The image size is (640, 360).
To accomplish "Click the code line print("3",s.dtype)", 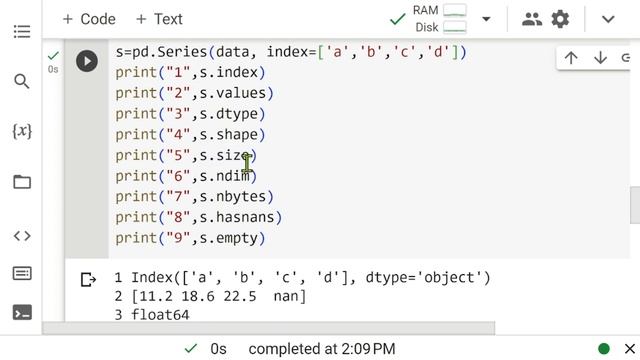I will point(190,114).
